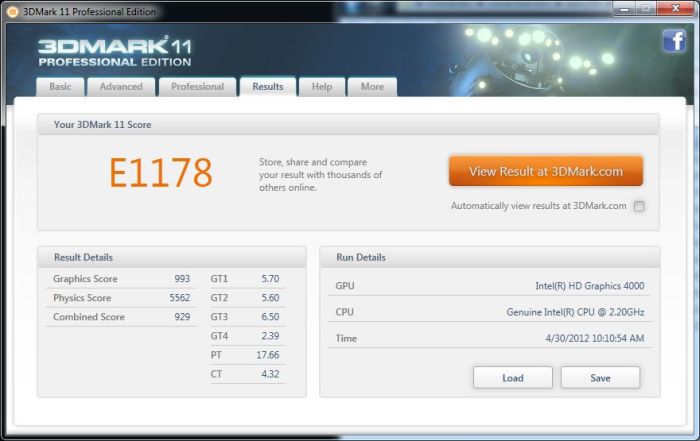Click the GT1 value 5.70

(270, 279)
